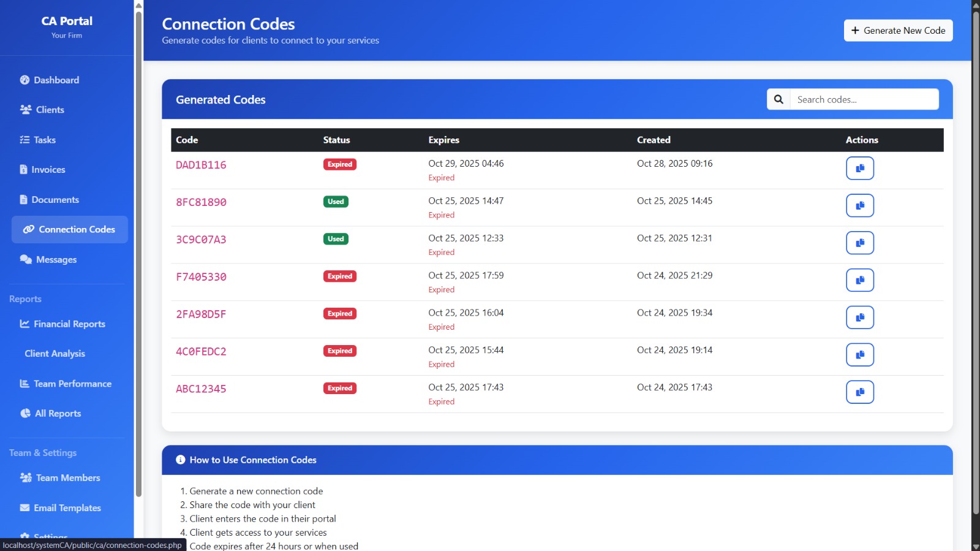Image resolution: width=980 pixels, height=551 pixels.
Task: Copy connection code 3C9C07A3
Action: coord(859,243)
